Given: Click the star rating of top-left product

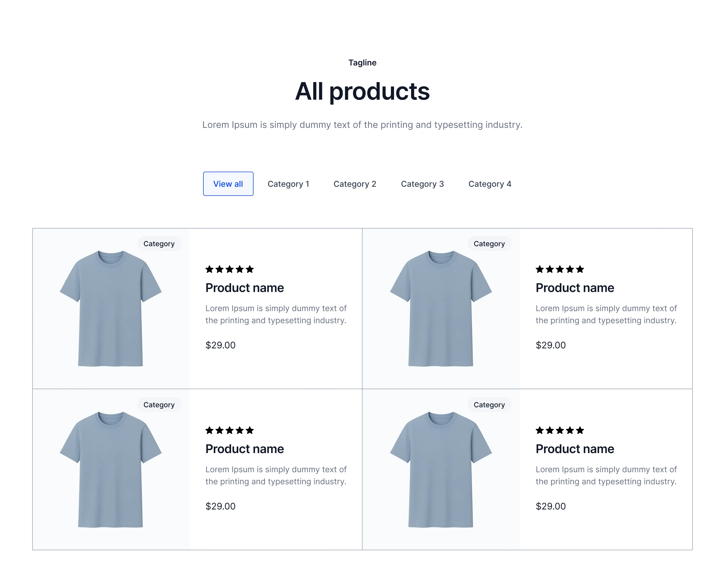Looking at the screenshot, I should point(230,269).
